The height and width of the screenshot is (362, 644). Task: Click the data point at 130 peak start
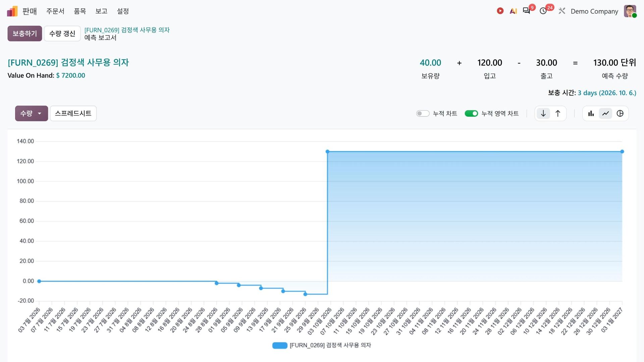click(x=327, y=152)
